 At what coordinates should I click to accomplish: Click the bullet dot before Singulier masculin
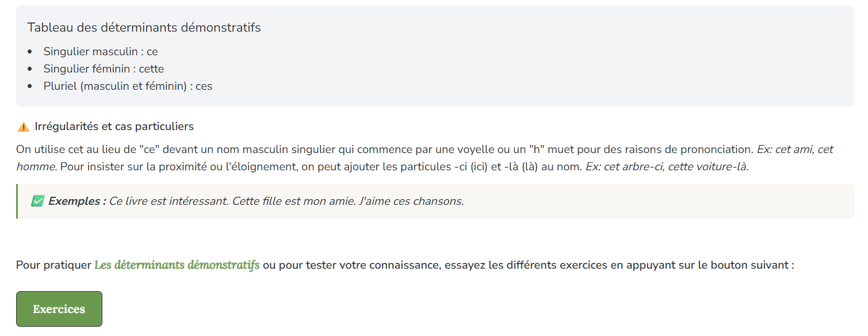point(30,52)
